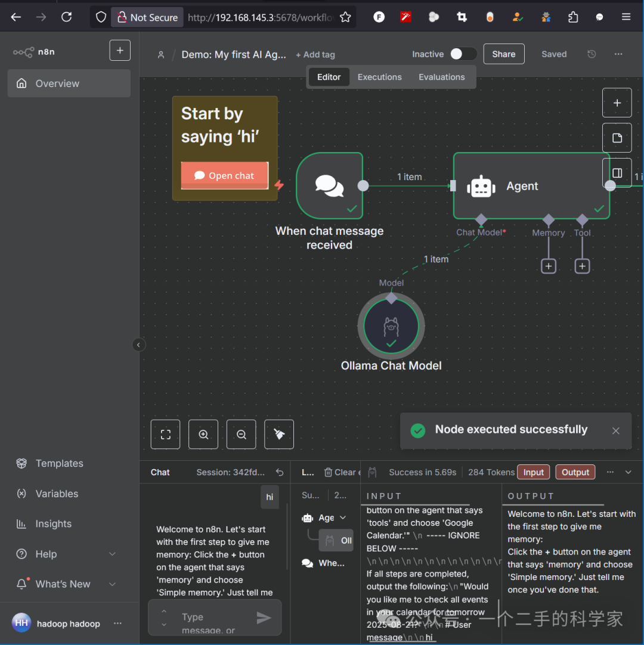Viewport: 644px width, 645px height.
Task: Toggle the side panel layout button
Action: point(617,173)
